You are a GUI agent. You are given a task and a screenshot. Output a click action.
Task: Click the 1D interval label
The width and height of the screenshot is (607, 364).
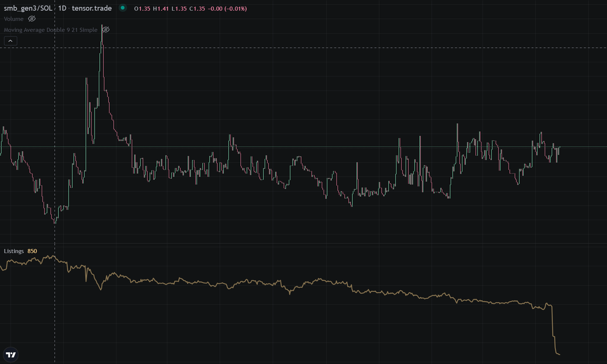pyautogui.click(x=62, y=8)
